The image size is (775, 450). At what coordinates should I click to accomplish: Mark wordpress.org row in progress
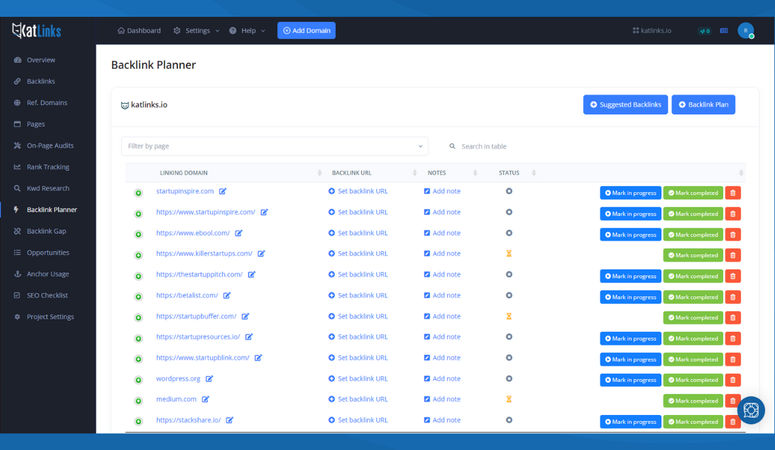[x=630, y=380]
